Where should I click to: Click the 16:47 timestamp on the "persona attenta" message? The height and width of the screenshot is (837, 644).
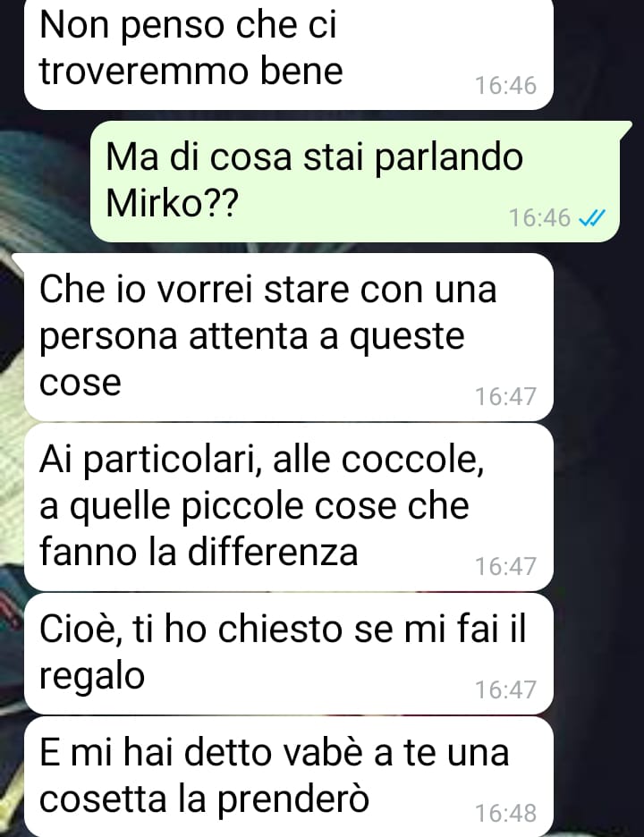pos(505,397)
